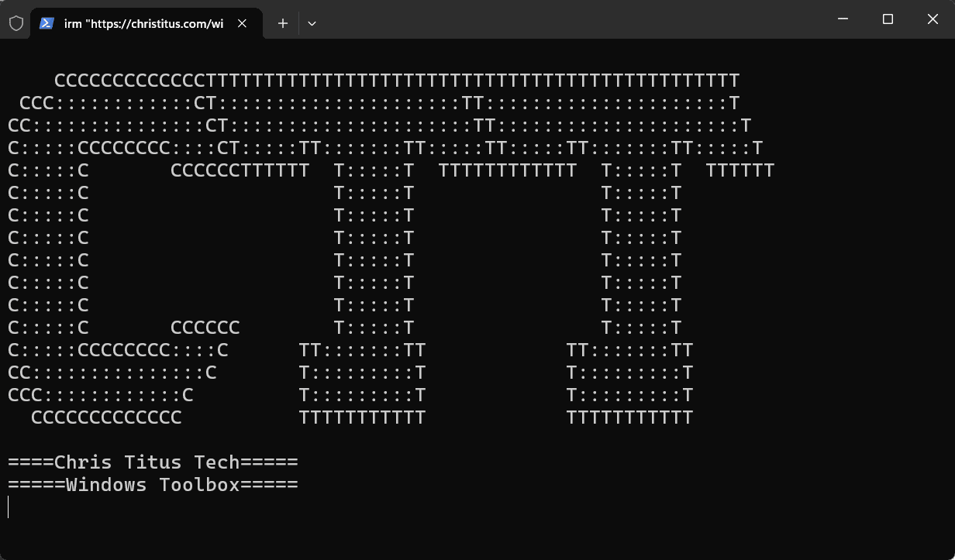This screenshot has width=955, height=560.
Task: Close the Windows Terminal window
Action: (x=933, y=19)
